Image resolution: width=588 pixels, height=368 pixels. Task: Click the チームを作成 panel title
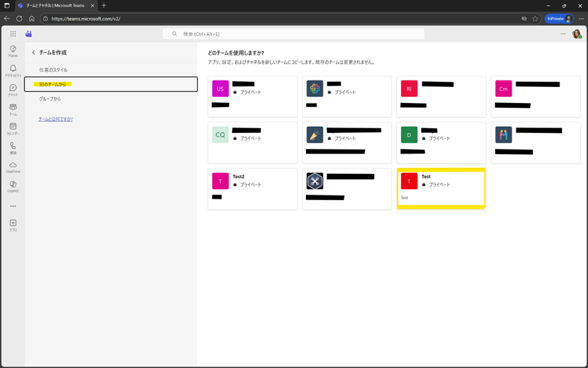[53, 52]
